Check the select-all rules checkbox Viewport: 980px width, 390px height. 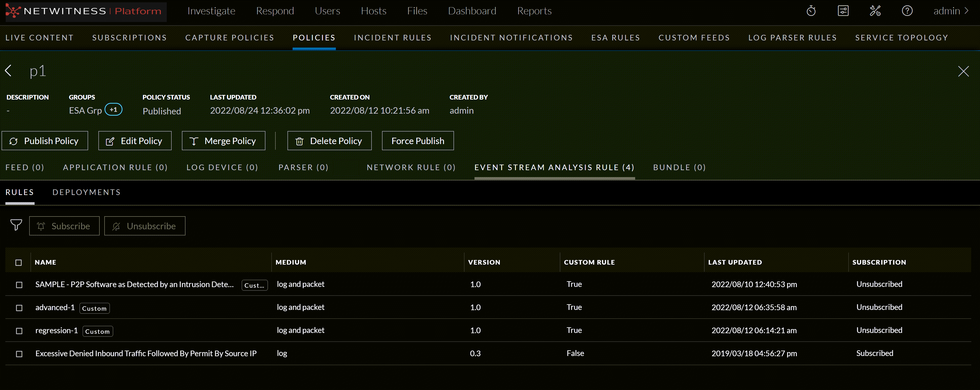click(19, 263)
